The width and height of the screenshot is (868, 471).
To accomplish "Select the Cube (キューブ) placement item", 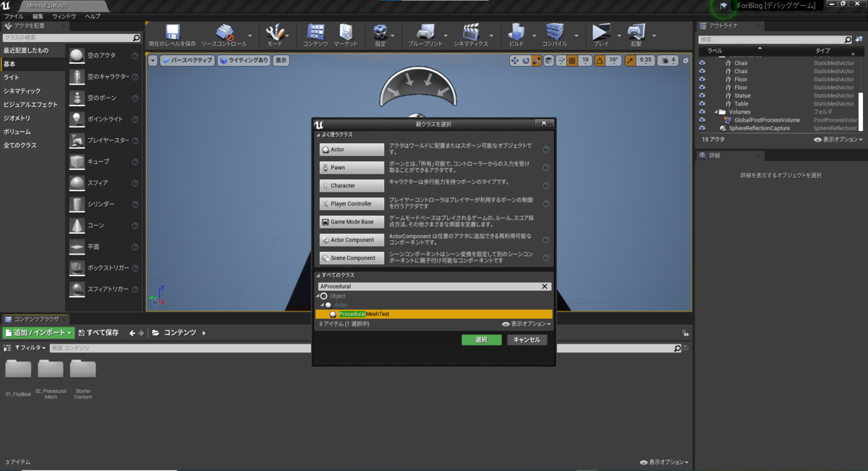I will 103,162.
